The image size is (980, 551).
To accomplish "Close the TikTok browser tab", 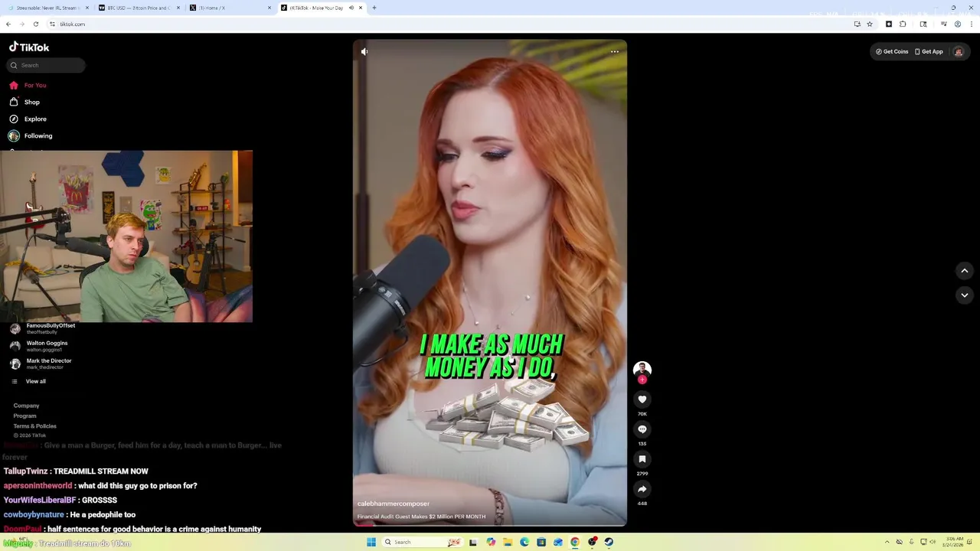I will point(361,8).
